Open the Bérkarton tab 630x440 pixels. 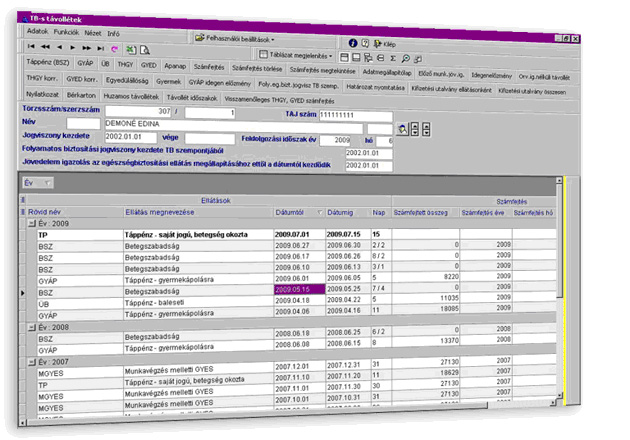point(82,94)
